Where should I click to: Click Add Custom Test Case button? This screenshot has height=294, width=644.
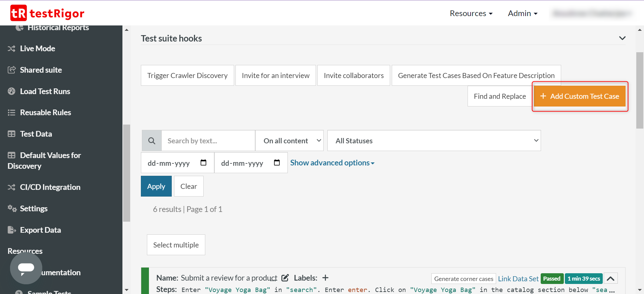580,96
